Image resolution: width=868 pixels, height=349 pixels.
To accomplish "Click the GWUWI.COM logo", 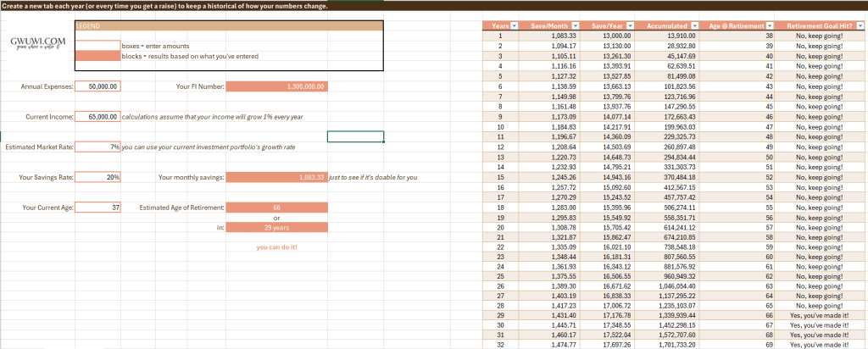I will tap(35, 43).
